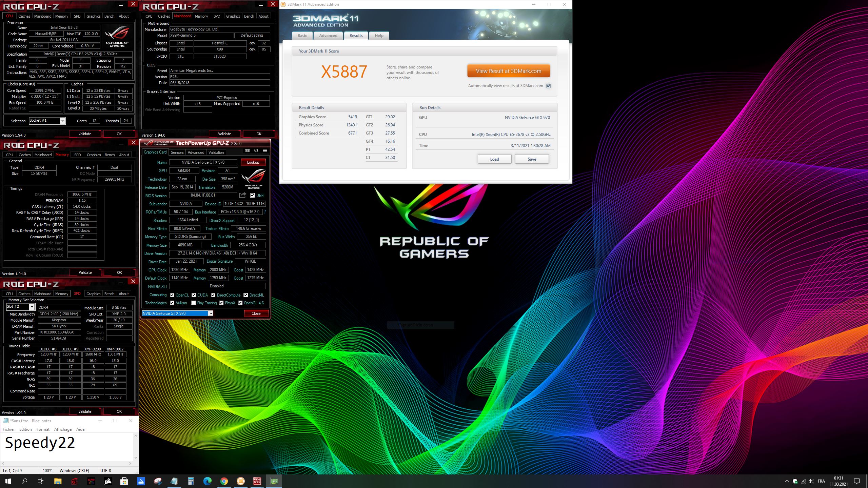Toggle the CUDA checkbox in GPU-Z
868x488 pixels.
coord(194,295)
